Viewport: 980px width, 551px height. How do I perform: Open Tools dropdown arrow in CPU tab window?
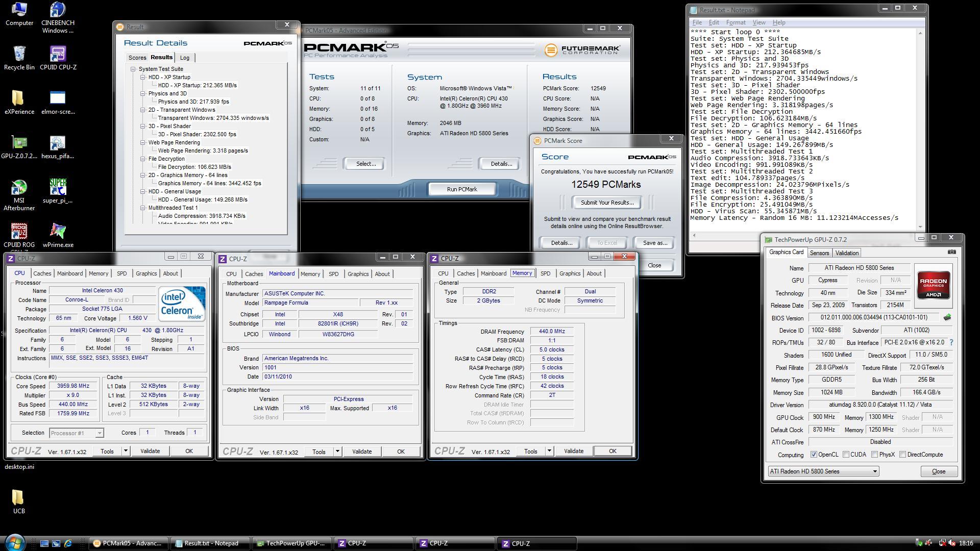(x=126, y=451)
